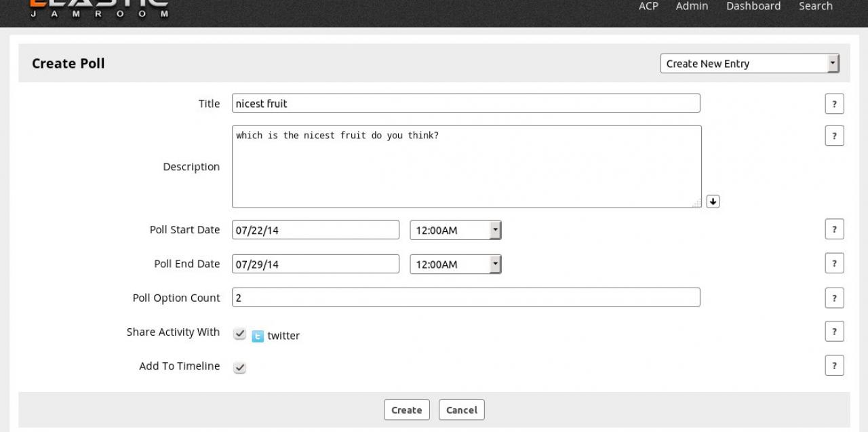Cancel the poll creation
Image resolution: width=868 pixels, height=432 pixels.
(x=461, y=410)
